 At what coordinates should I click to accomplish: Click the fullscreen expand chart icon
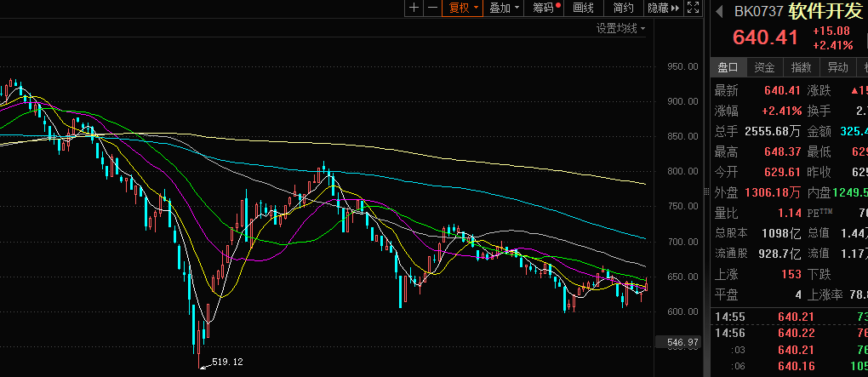pyautogui.click(x=694, y=8)
